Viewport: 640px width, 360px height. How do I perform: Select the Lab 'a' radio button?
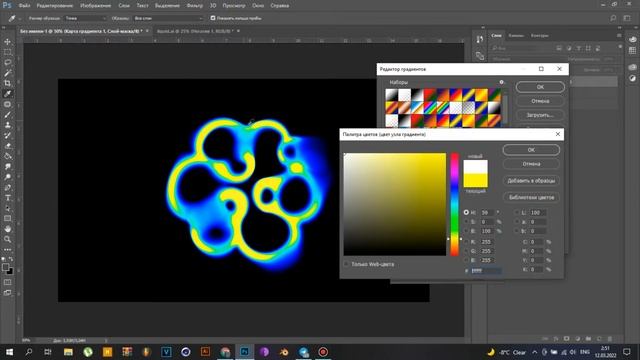(517, 222)
